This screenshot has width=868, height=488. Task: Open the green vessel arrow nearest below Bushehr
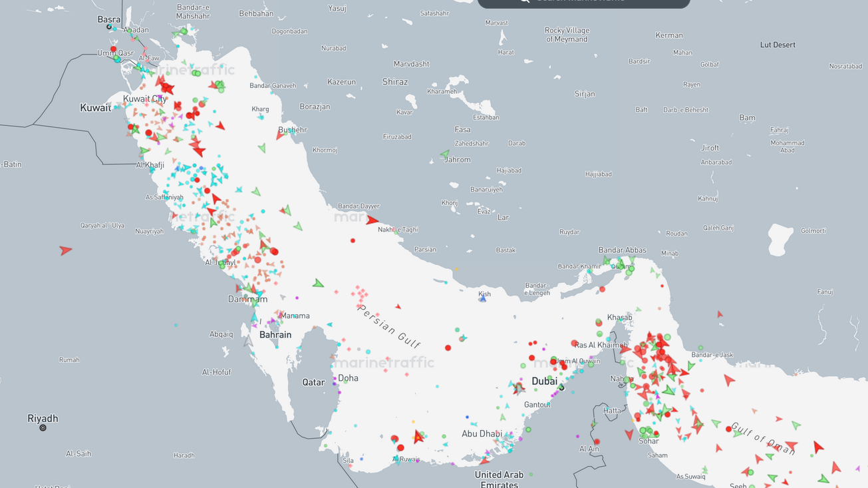pyautogui.click(x=262, y=148)
